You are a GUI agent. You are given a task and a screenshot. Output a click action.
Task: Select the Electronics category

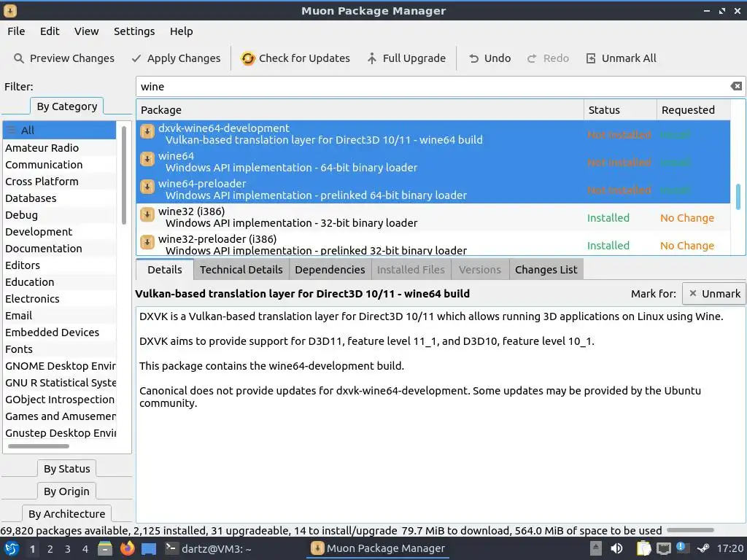click(60, 298)
